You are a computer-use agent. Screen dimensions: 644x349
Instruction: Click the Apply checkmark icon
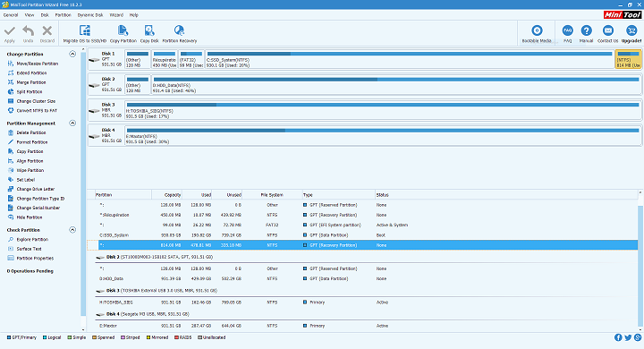point(10,30)
